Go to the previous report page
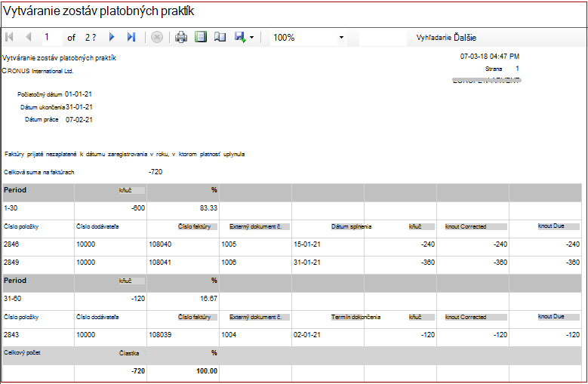Image resolution: width=588 pixels, height=384 pixels. coord(29,37)
